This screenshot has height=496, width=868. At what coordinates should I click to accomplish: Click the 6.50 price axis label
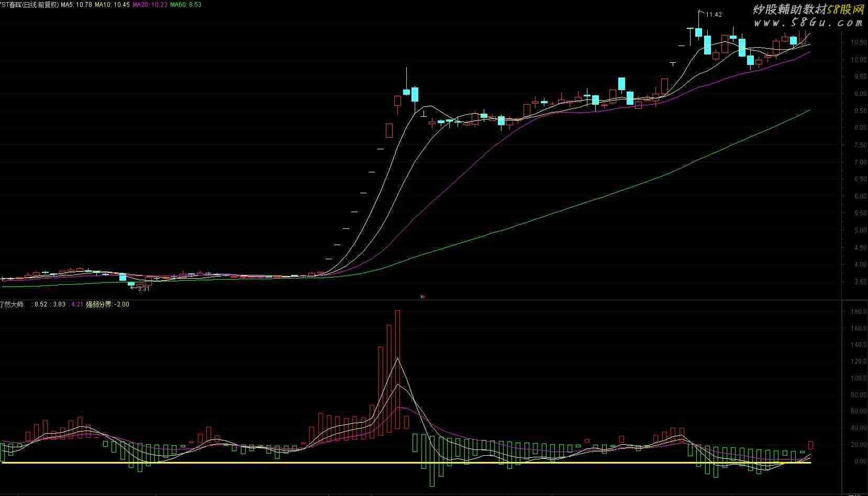(x=860, y=179)
